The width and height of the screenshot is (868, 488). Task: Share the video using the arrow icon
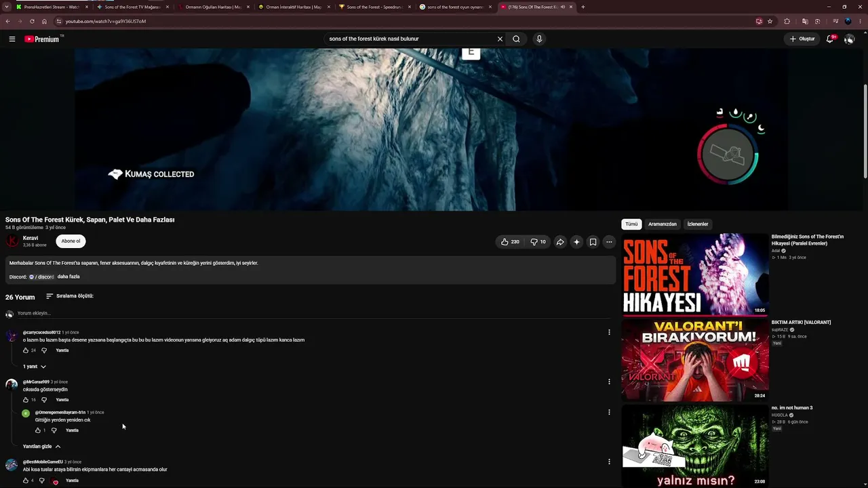[560, 241]
